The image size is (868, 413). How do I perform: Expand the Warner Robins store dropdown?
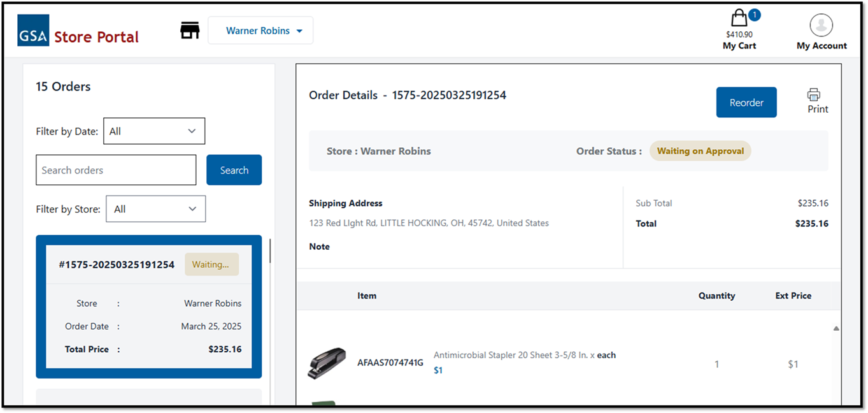coord(260,31)
